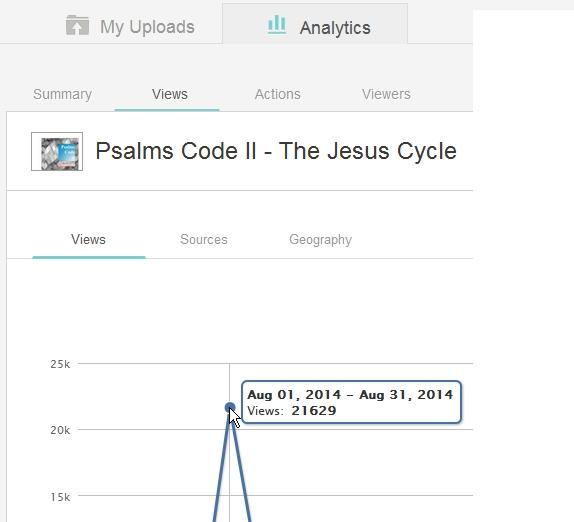Show the Geography sub-tab
Viewport: 574px width, 522px height.
[x=320, y=240]
